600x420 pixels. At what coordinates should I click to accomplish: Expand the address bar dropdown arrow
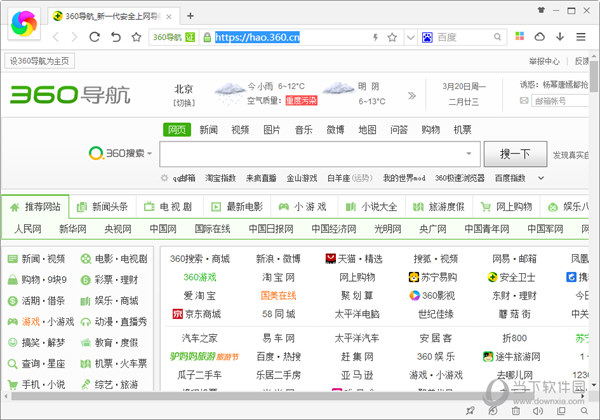(x=408, y=37)
